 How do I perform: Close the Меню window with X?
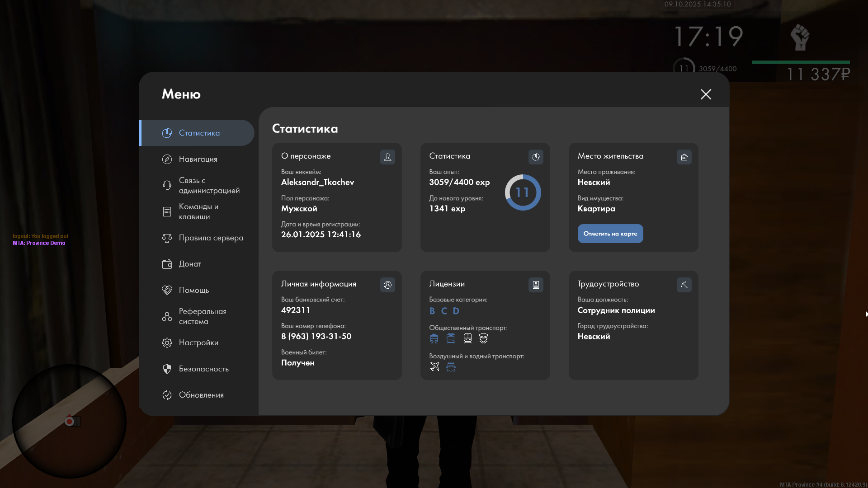point(705,94)
